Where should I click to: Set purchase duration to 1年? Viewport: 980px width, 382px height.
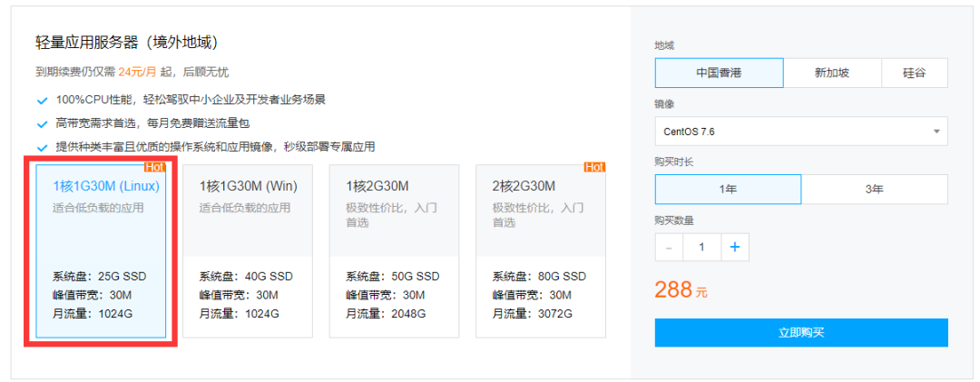pos(728,190)
